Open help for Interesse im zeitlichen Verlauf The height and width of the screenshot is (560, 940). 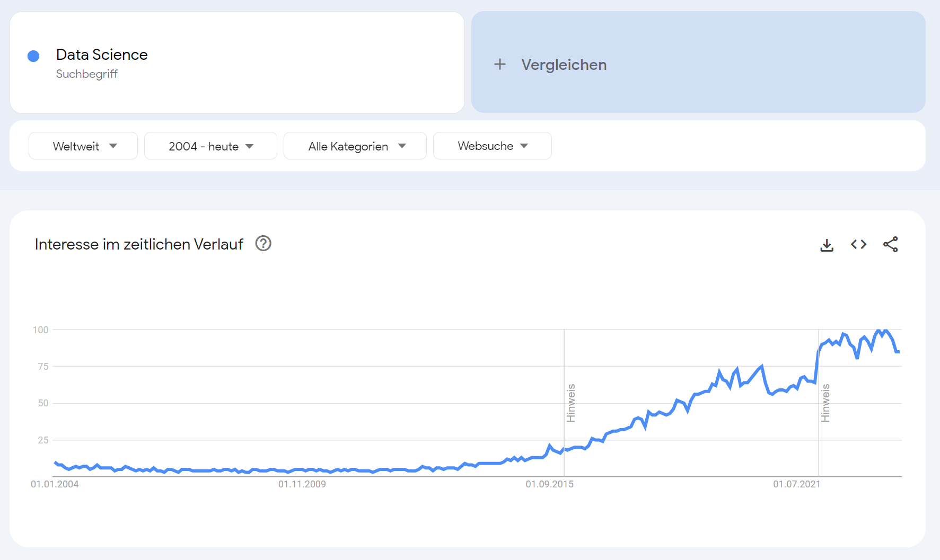tap(263, 244)
